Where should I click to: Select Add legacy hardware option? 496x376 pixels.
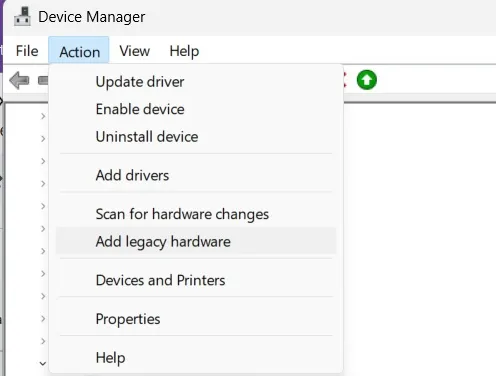[x=196, y=241]
